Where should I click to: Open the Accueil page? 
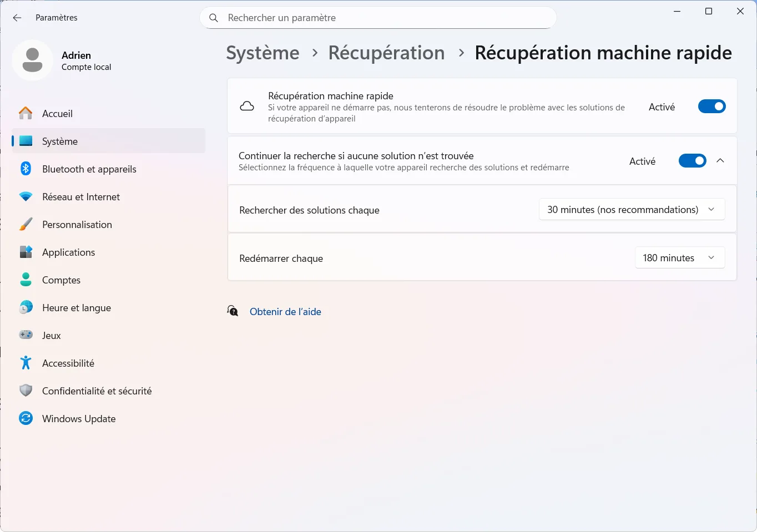click(57, 113)
